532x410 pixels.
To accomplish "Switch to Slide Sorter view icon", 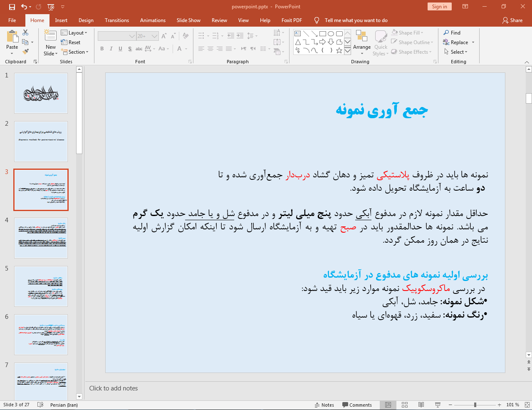I will (404, 405).
